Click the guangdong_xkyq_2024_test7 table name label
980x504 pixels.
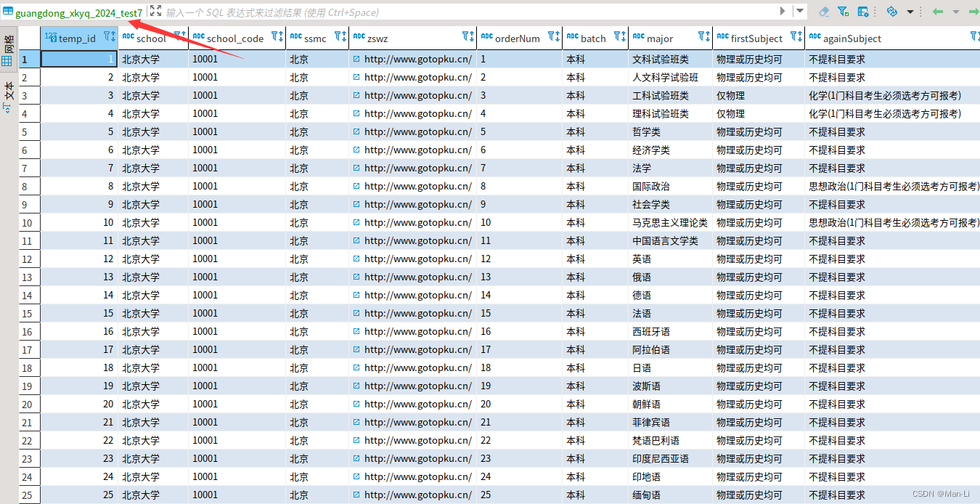coord(78,13)
